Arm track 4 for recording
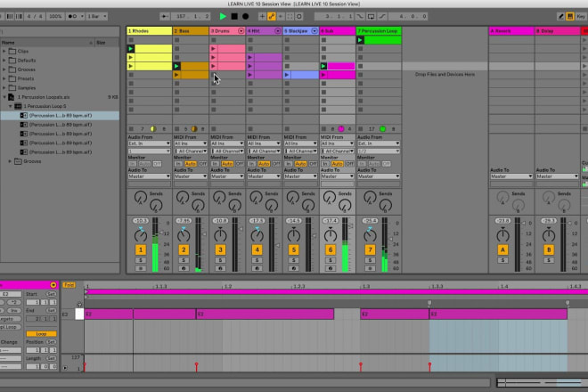The width and height of the screenshot is (588, 392). pyautogui.click(x=257, y=268)
